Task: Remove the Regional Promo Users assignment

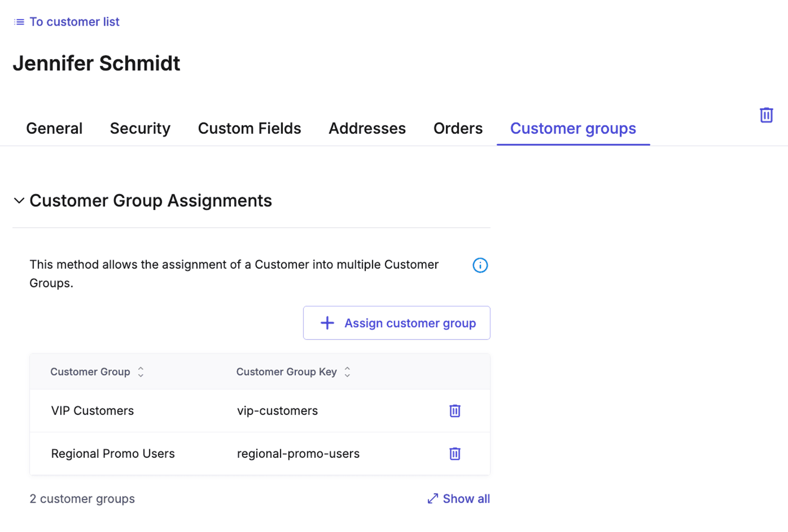Action: (454, 454)
